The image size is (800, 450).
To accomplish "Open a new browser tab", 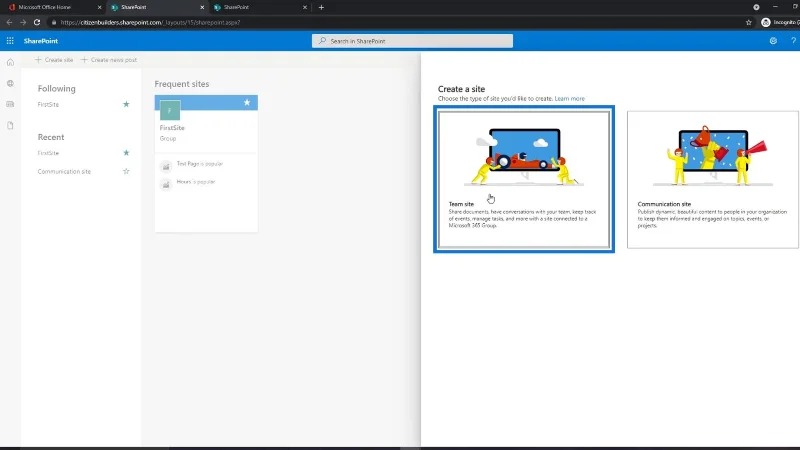I will (321, 8).
